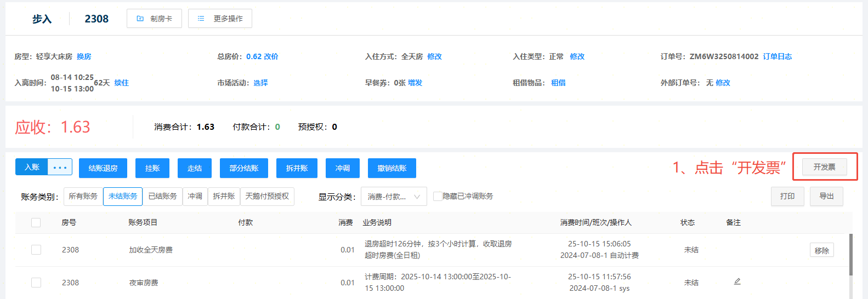868x299 pixels.
Task: Click 修改 next to 外部订单号
Action: (723, 83)
